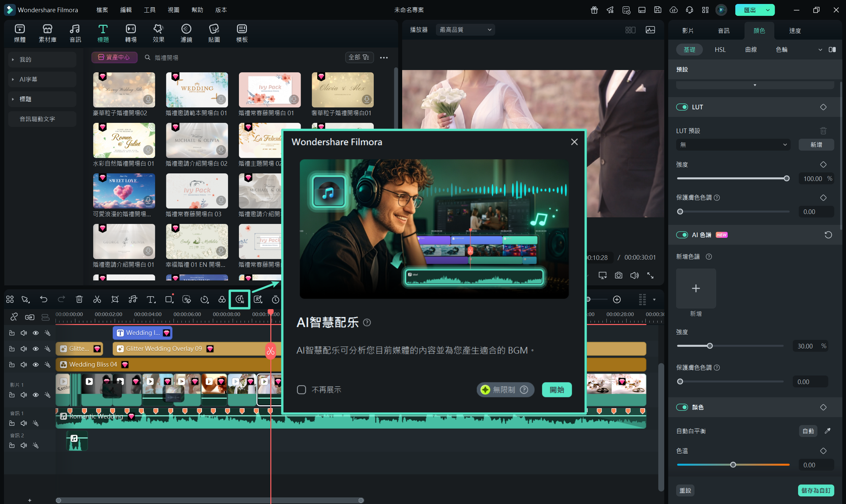This screenshot has height=504, width=846.
Task: Hide the Wedding Bliss 04 track eye
Action: 36,364
